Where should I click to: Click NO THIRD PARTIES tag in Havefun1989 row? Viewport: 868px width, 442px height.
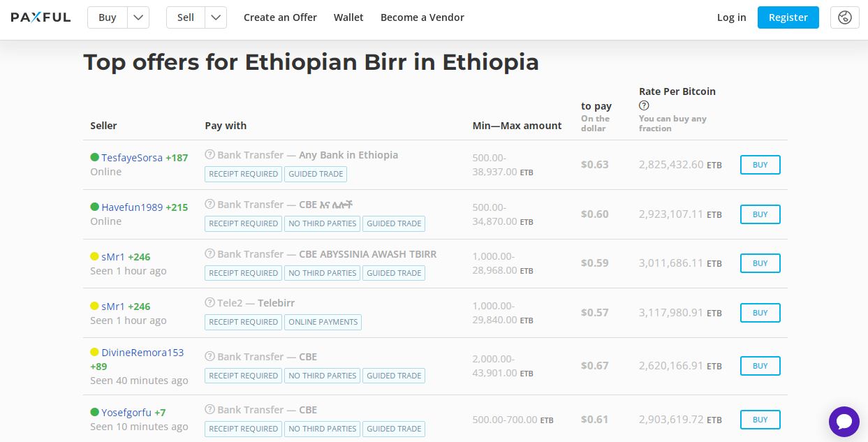322,223
